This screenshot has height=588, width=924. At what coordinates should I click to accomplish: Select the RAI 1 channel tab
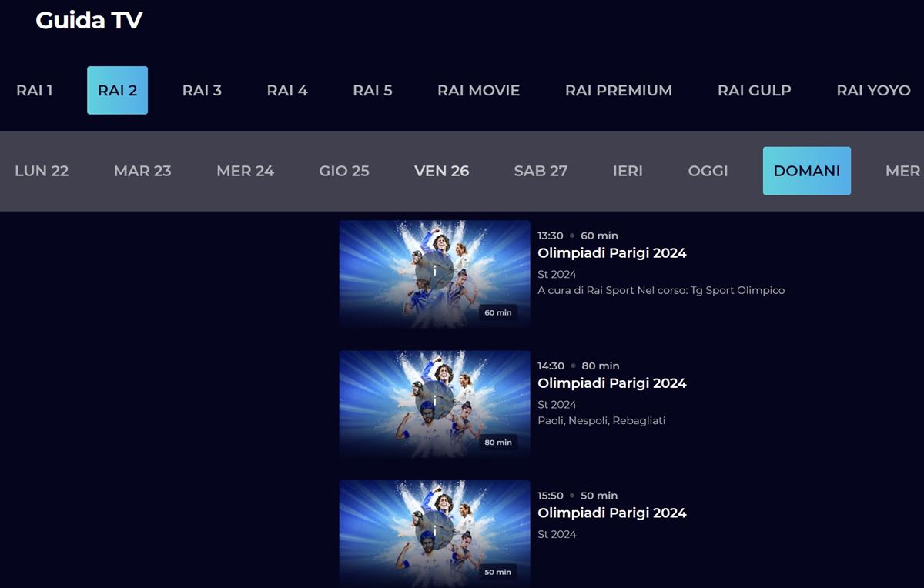(35, 90)
